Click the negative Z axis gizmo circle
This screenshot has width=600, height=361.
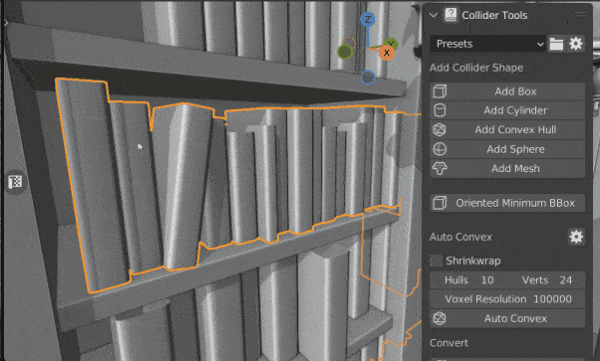368,78
